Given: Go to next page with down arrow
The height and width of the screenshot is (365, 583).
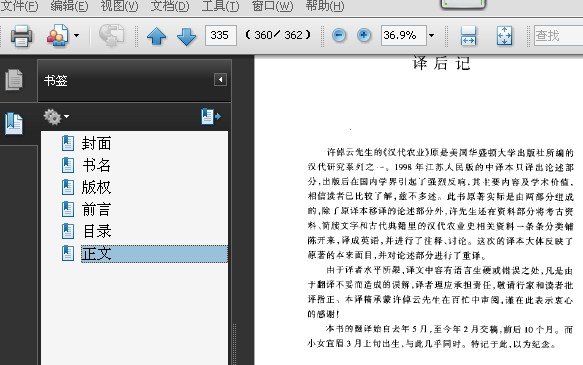Looking at the screenshot, I should point(186,36).
